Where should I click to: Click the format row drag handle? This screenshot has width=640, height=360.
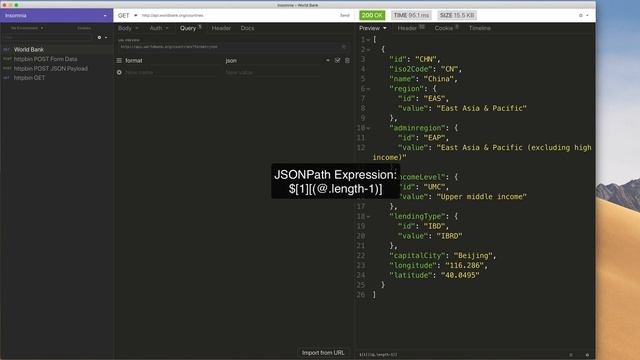click(x=119, y=60)
